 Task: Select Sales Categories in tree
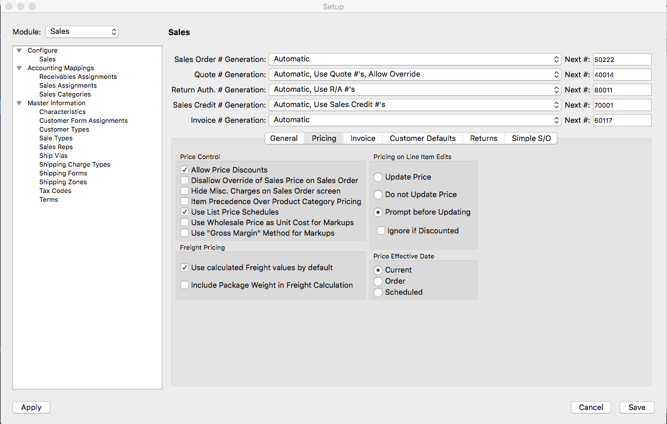[x=65, y=94]
